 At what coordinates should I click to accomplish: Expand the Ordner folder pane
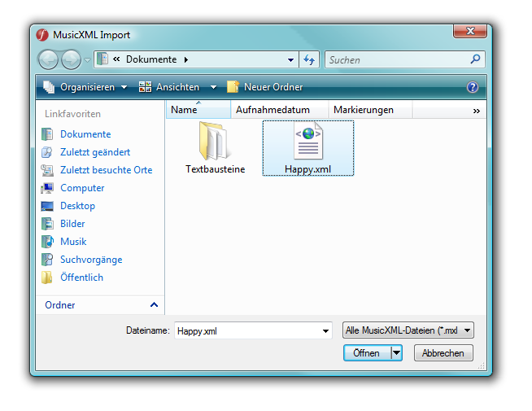(154, 305)
